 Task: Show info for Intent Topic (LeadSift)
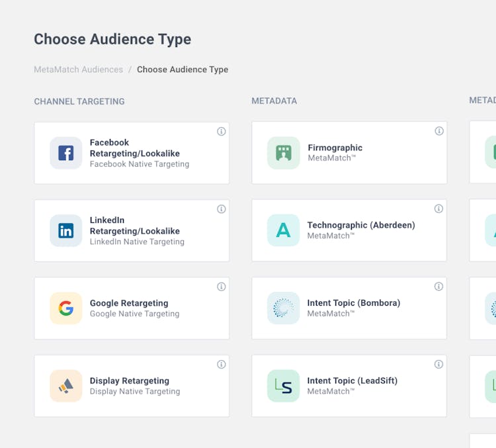(x=439, y=365)
